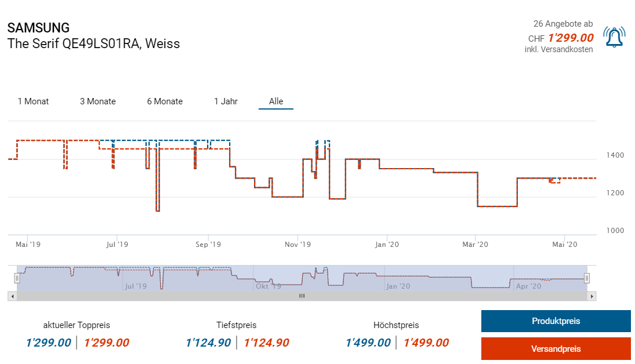Screen dimensions: 635x364
Task: Click the product title The Serif QE49LS01RA
Action: coord(93,43)
